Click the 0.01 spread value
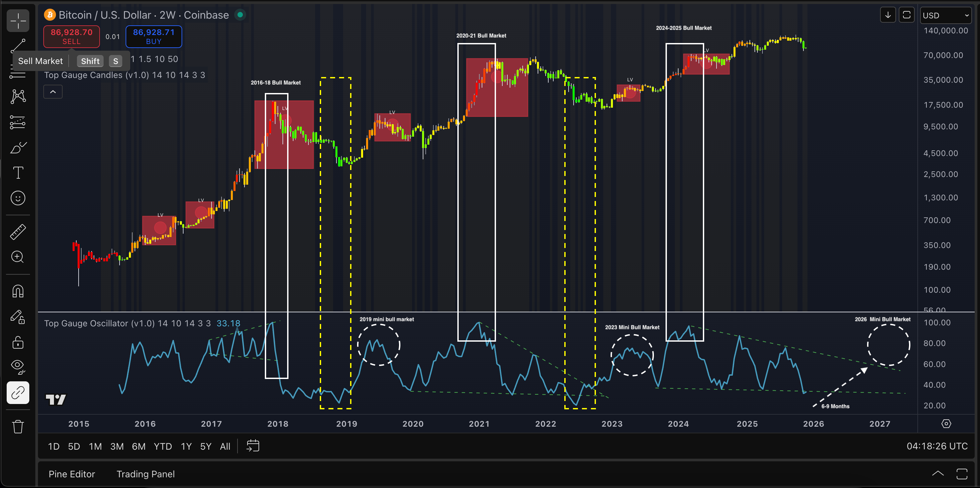 [113, 37]
